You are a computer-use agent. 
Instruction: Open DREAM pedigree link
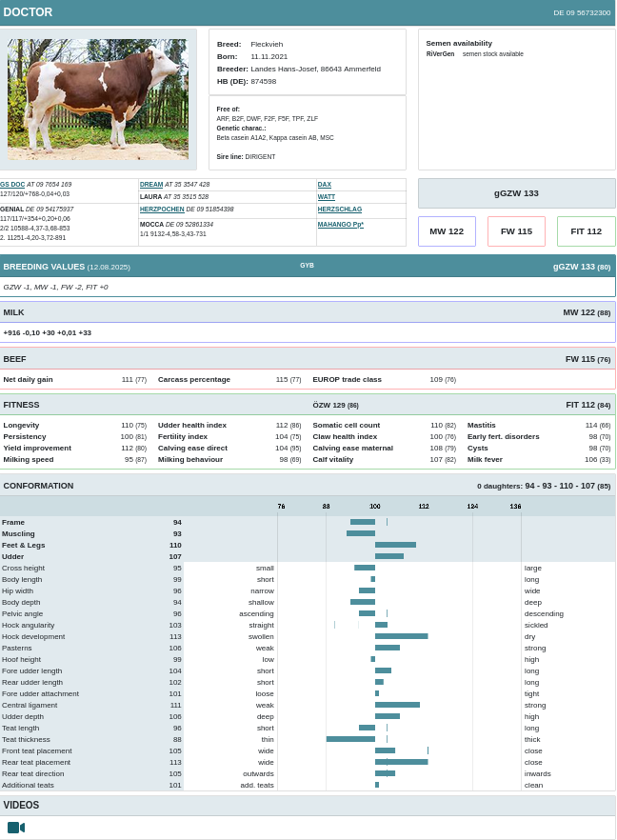(151, 185)
